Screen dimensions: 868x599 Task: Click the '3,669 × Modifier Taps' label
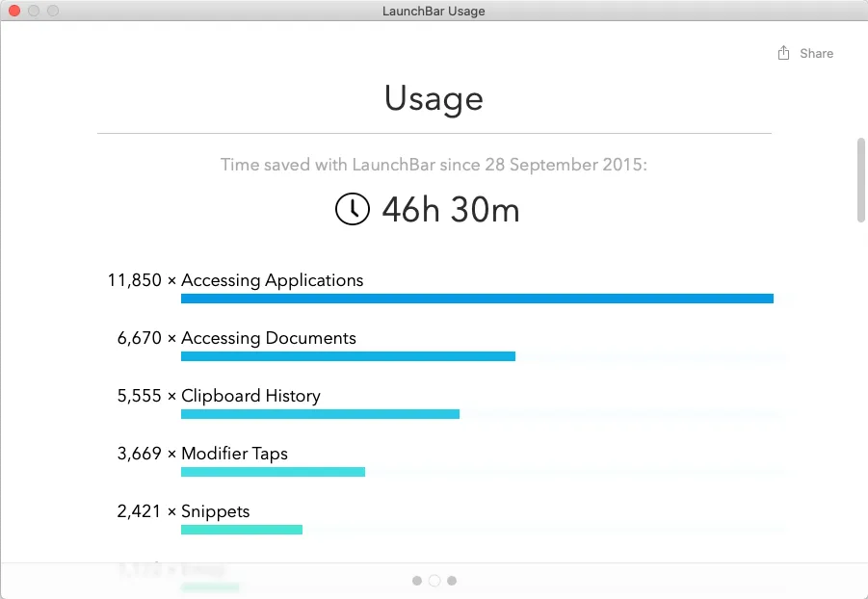point(202,454)
